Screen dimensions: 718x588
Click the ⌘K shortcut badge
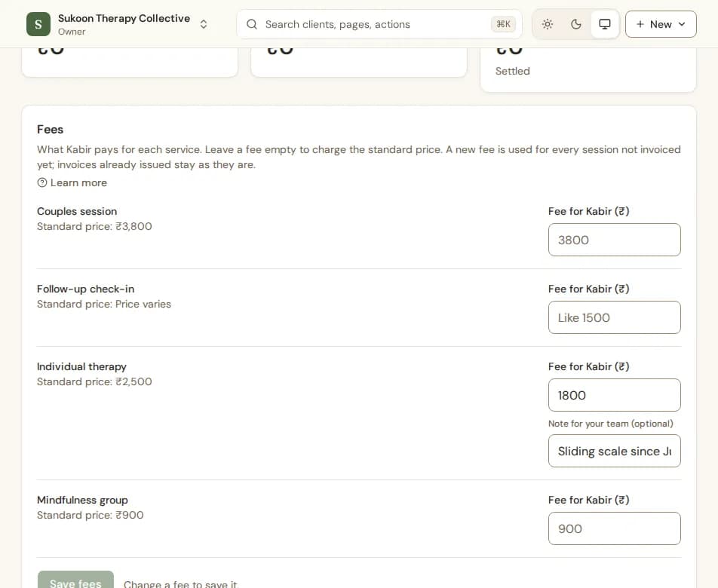tap(503, 24)
